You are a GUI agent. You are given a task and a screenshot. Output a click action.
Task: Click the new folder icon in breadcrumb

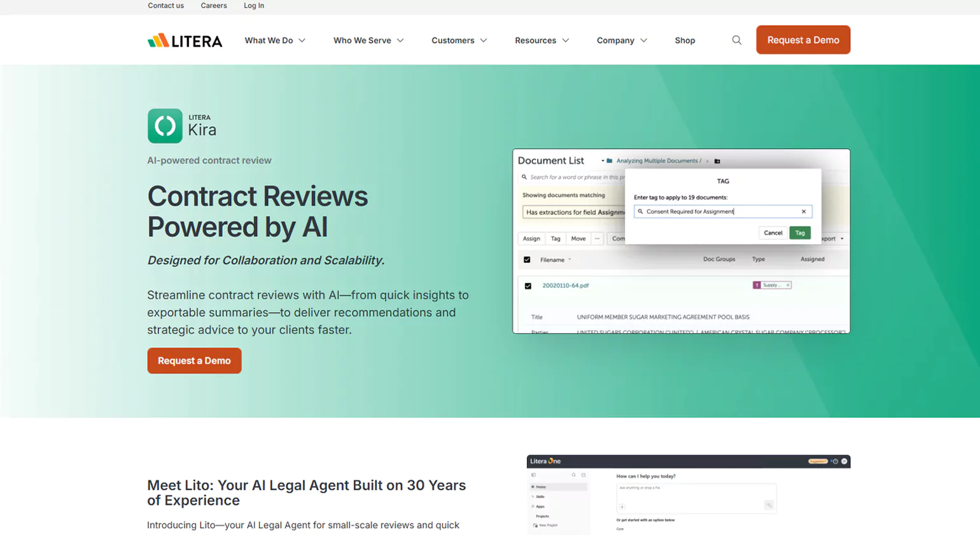click(x=717, y=161)
